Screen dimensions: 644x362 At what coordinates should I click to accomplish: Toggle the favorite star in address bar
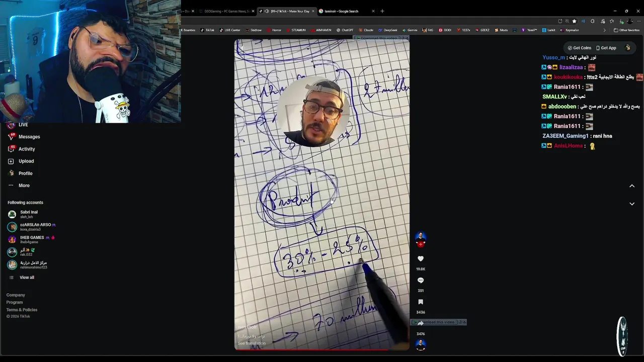tap(574, 21)
